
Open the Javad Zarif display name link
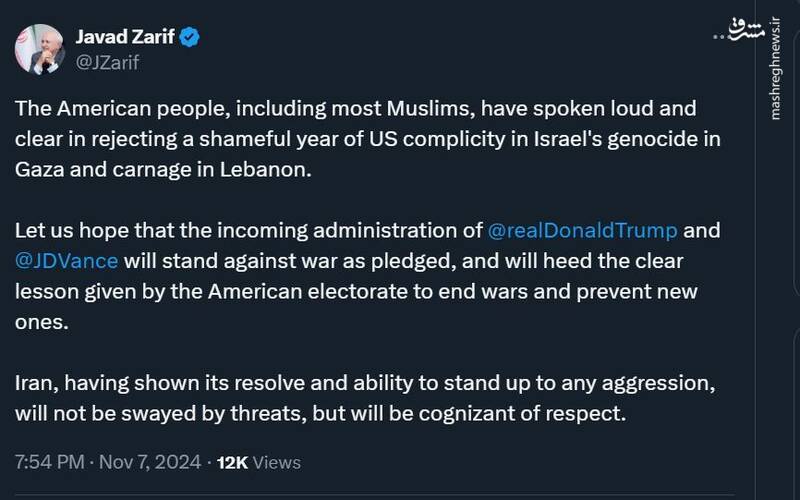click(x=123, y=38)
